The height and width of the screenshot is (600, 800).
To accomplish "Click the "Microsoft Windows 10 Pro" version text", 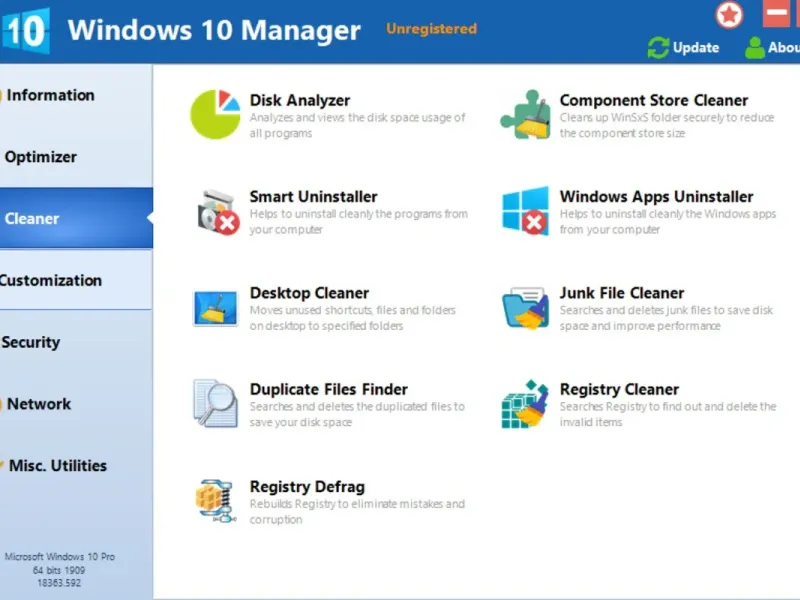I will click(60, 557).
